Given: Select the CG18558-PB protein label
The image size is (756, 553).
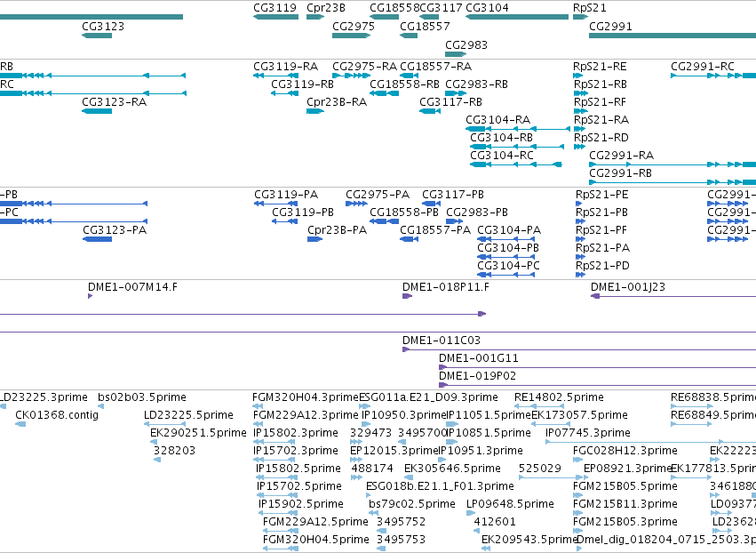Looking at the screenshot, I should 404,212.
